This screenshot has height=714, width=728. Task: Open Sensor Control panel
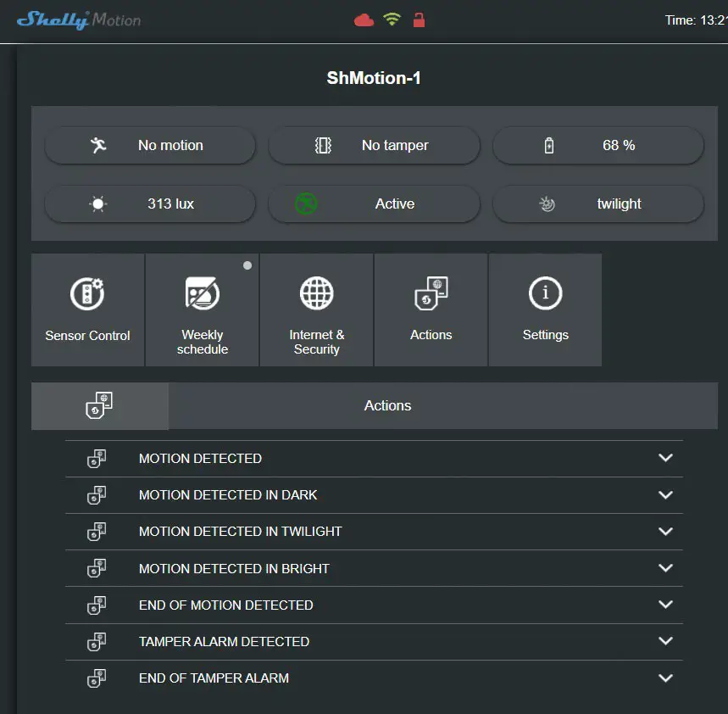click(x=87, y=310)
